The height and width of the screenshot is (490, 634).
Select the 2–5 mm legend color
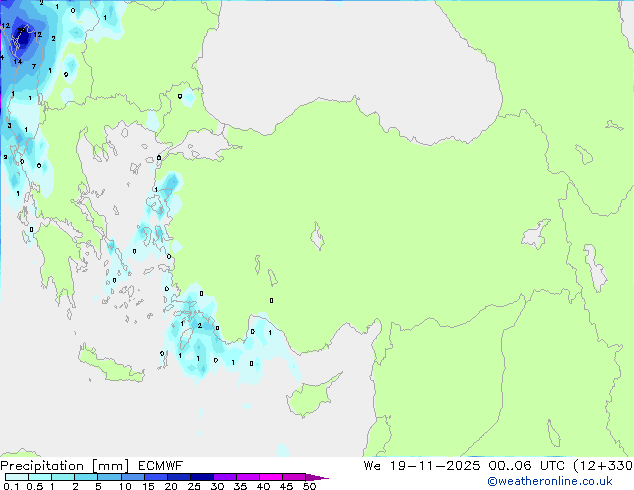[x=86, y=477]
